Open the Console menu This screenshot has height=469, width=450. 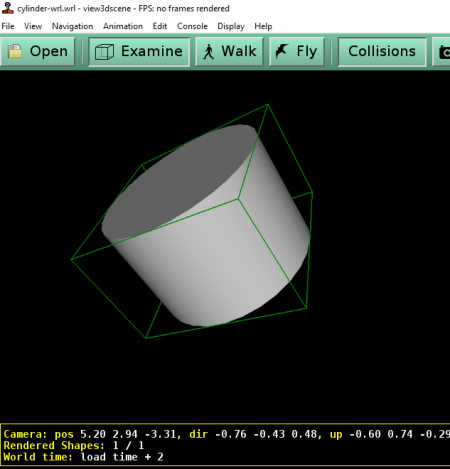tap(192, 26)
